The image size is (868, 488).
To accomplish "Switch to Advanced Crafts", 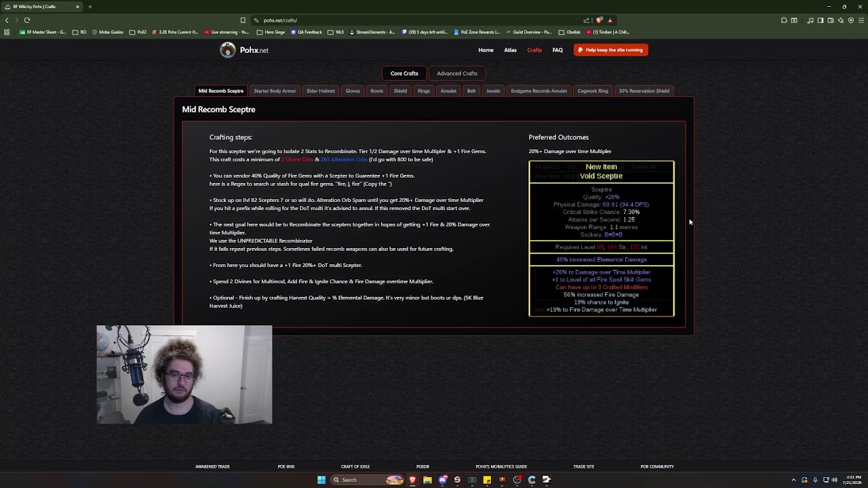I will tap(457, 73).
